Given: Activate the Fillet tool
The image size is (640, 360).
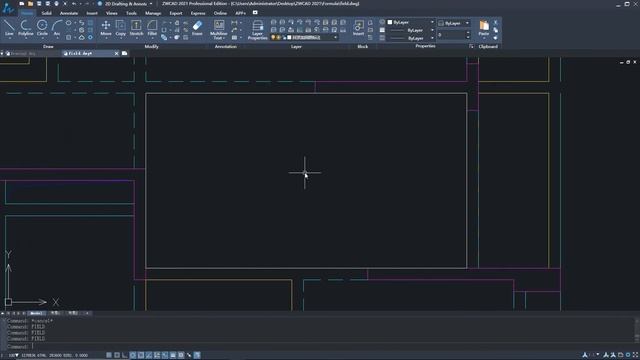Looking at the screenshot, I should click(x=152, y=28).
